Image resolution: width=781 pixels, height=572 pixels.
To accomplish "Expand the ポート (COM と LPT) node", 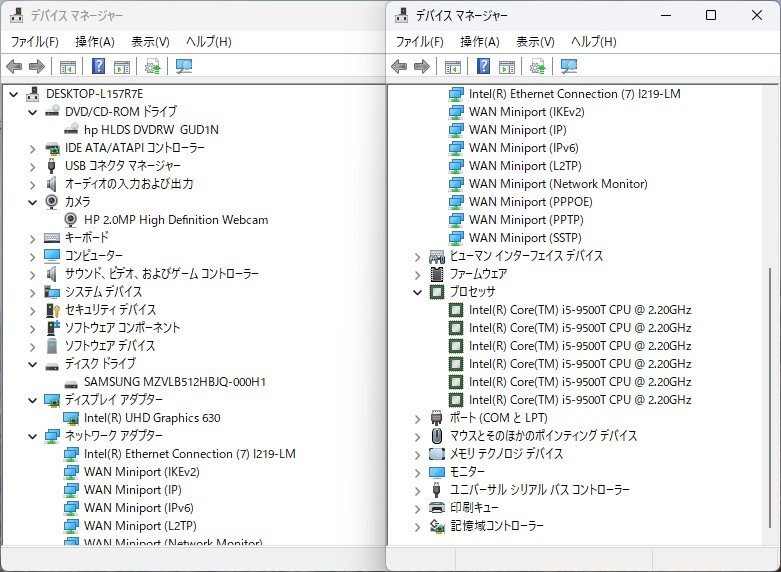I will point(417,419).
